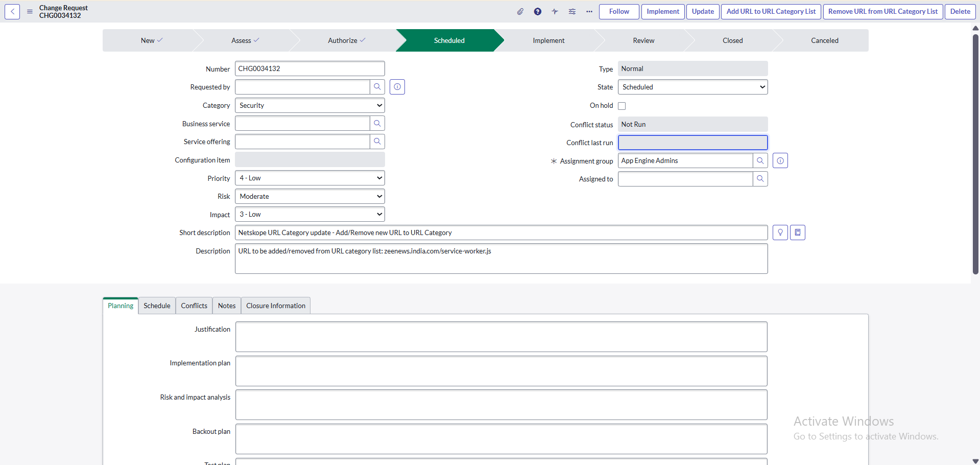Go back using the header back arrow
980x465 pixels.
coord(12,11)
